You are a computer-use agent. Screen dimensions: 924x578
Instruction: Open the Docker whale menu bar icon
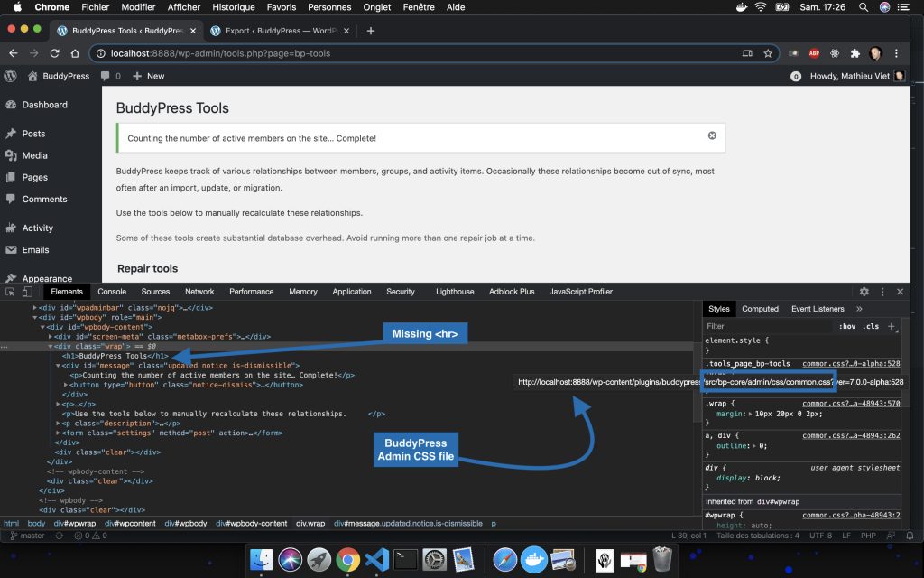point(742,7)
